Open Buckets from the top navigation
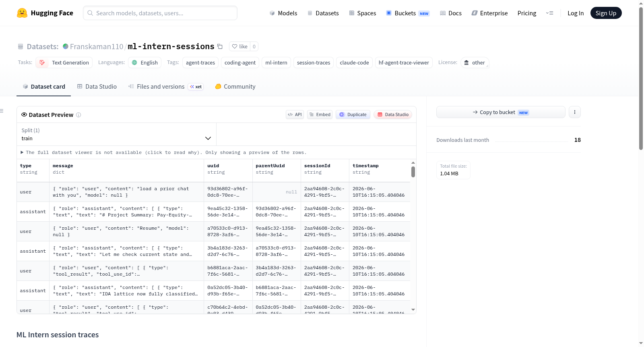 [x=407, y=13]
